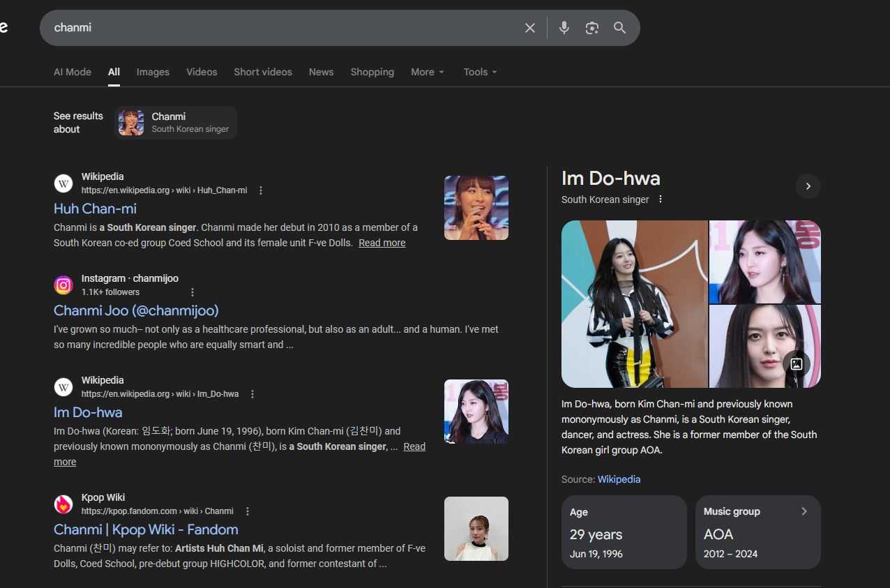
Task: Click the Im Do-hwa knowledge panel heading
Action: click(611, 179)
